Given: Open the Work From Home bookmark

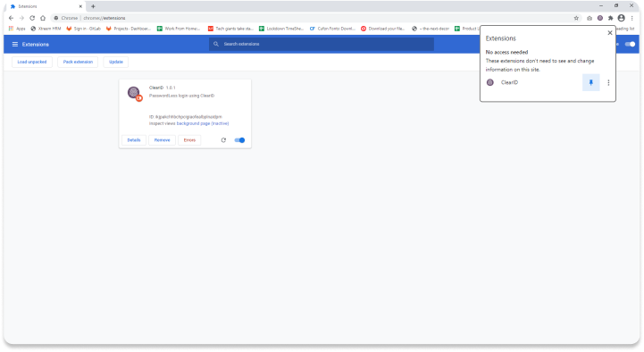Looking at the screenshot, I should (x=179, y=29).
